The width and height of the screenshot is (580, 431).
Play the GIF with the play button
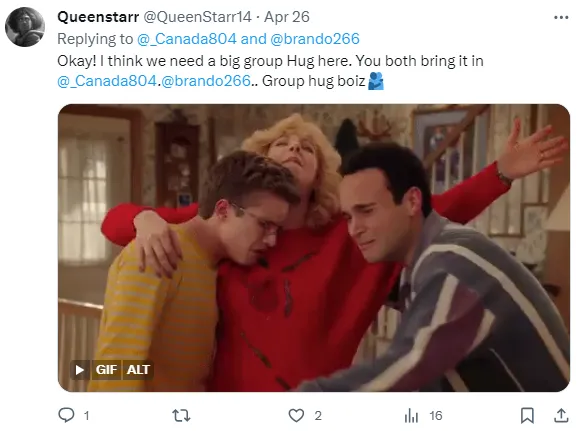click(x=79, y=370)
